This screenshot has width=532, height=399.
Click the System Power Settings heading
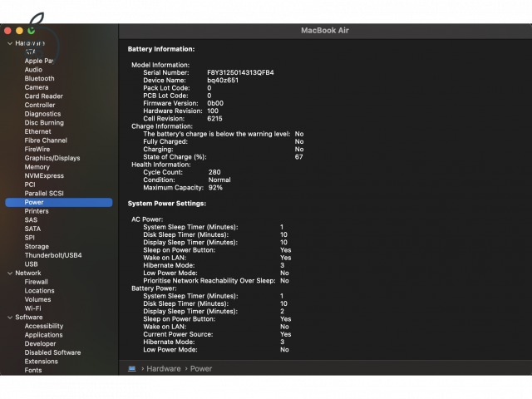pos(167,204)
